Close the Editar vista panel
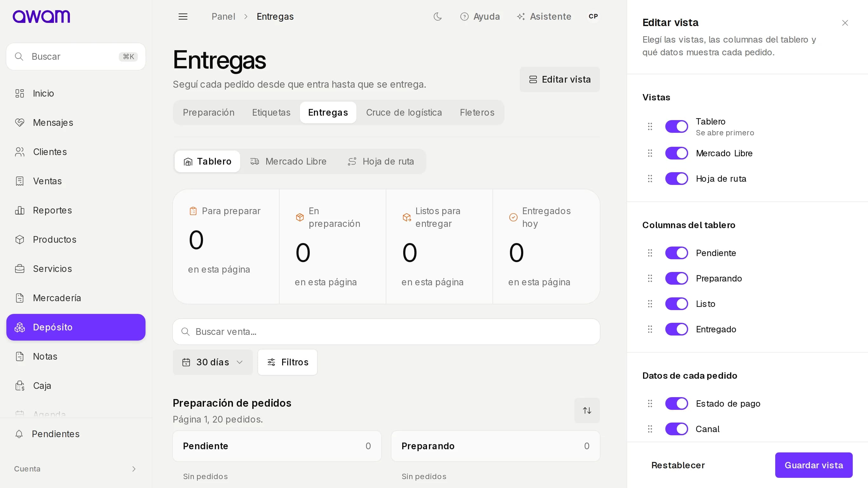 tap(845, 23)
